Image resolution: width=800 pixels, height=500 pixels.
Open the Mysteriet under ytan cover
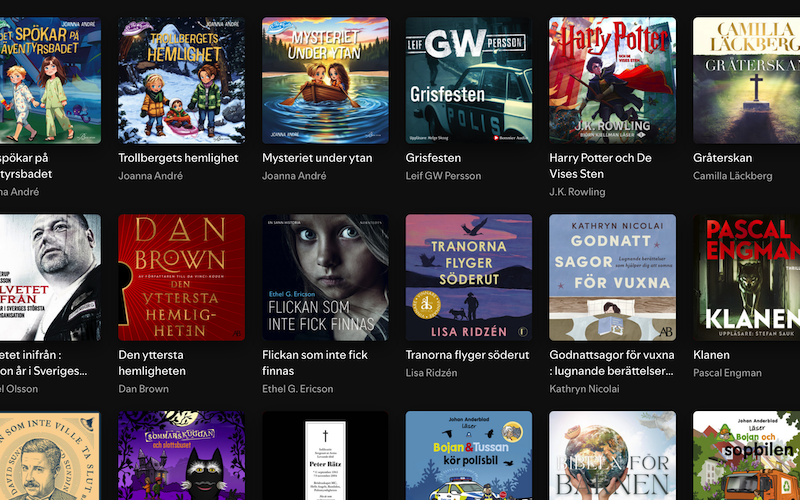(x=325, y=80)
